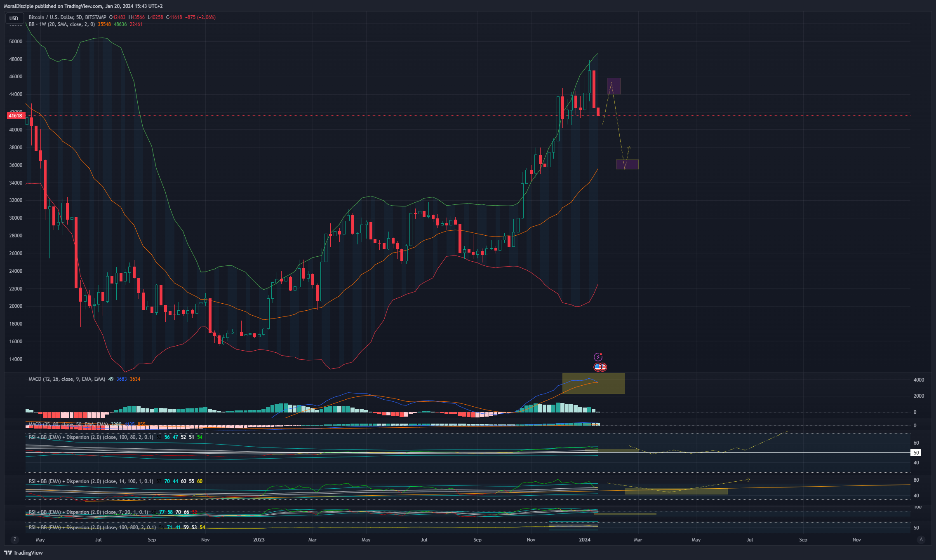Click the red BB lower value 22461

tap(136, 24)
